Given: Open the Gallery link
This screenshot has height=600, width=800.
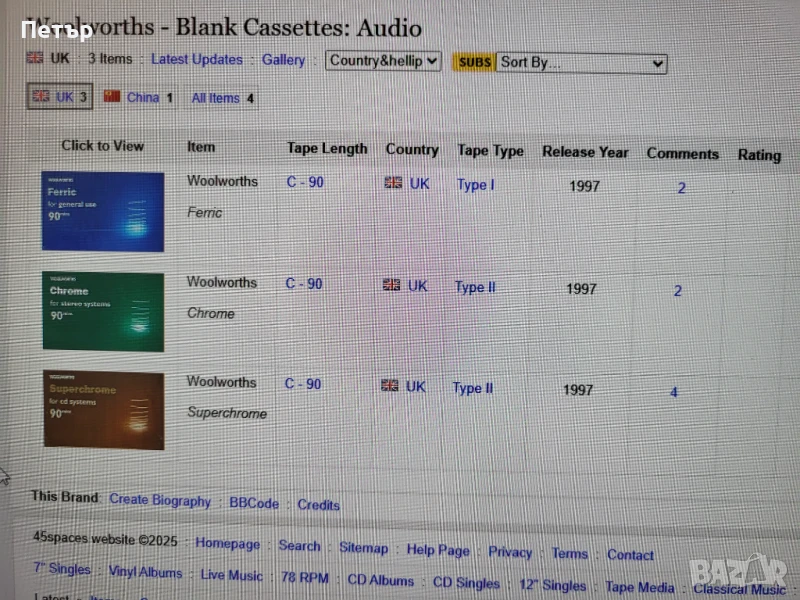Looking at the screenshot, I should pos(283,60).
